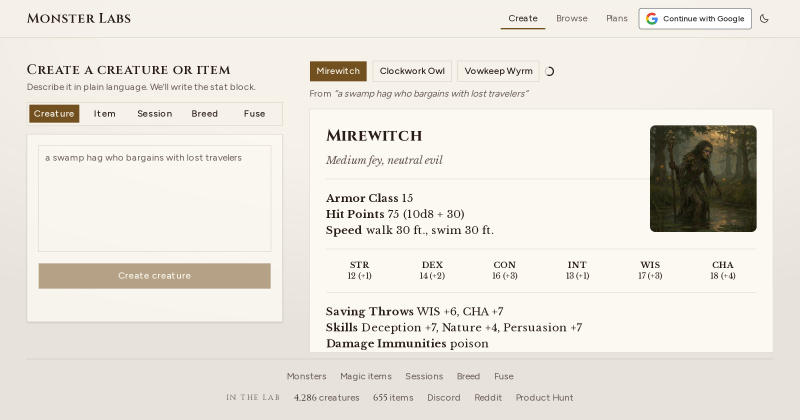
Task: Click the DEX 14 (+2) stat
Action: [x=432, y=270]
